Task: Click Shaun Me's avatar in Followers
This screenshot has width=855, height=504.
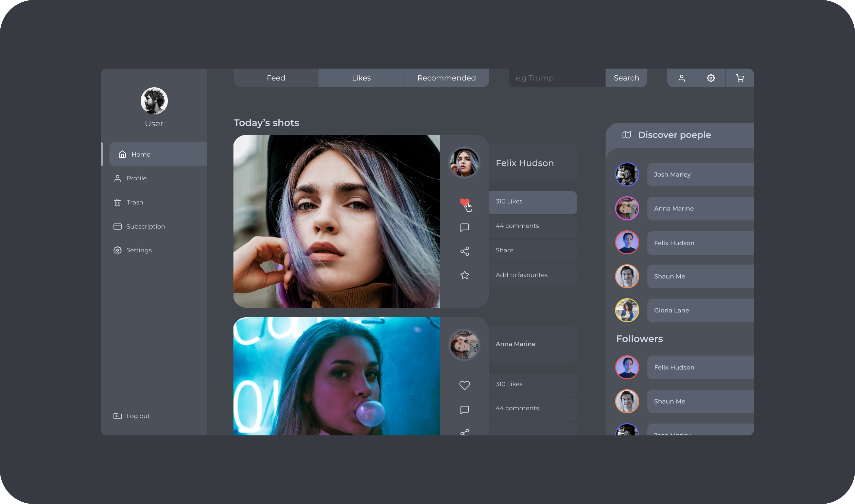Action: (627, 401)
